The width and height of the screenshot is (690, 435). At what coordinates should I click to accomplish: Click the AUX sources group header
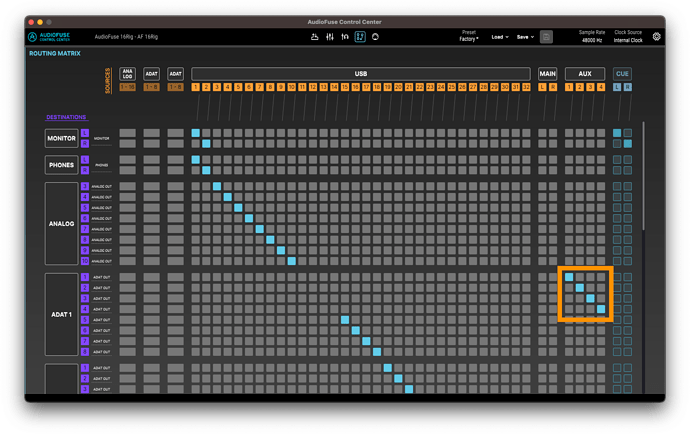[x=585, y=73]
